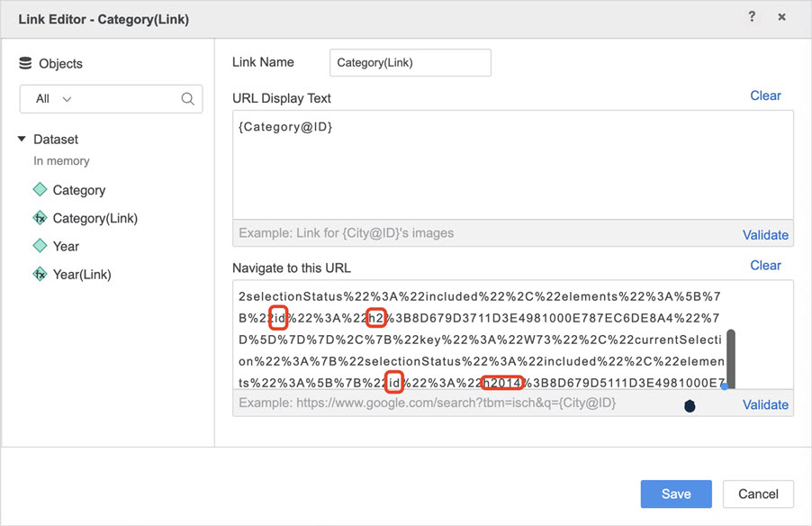Viewport: 812px width, 526px height.
Task: Click the help question mark icon
Action: coord(752,17)
